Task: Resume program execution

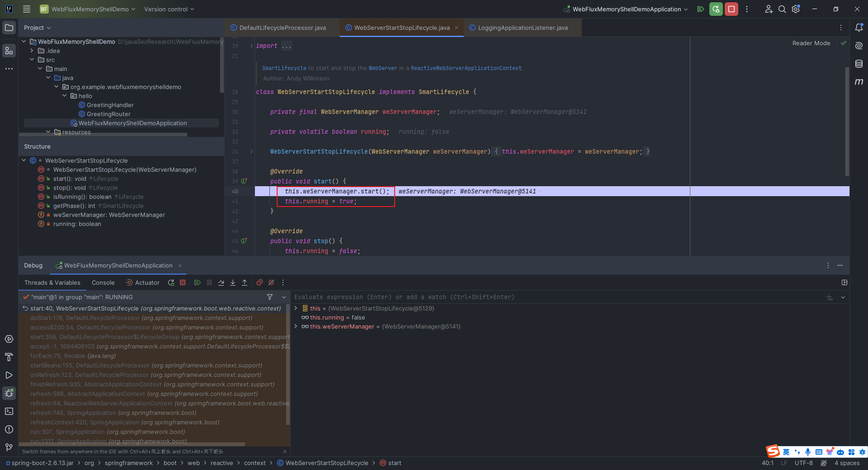Action: (198, 282)
